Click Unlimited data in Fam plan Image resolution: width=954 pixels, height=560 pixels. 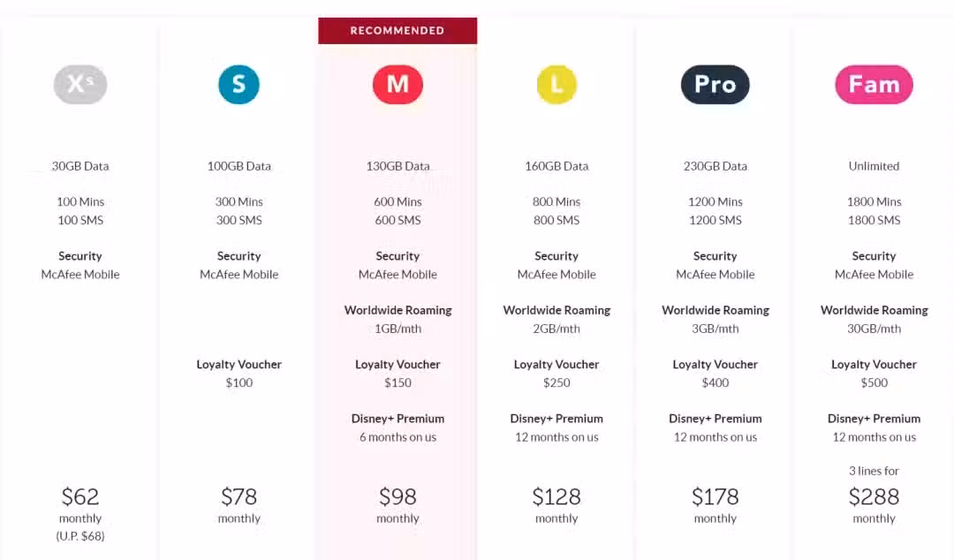point(874,166)
